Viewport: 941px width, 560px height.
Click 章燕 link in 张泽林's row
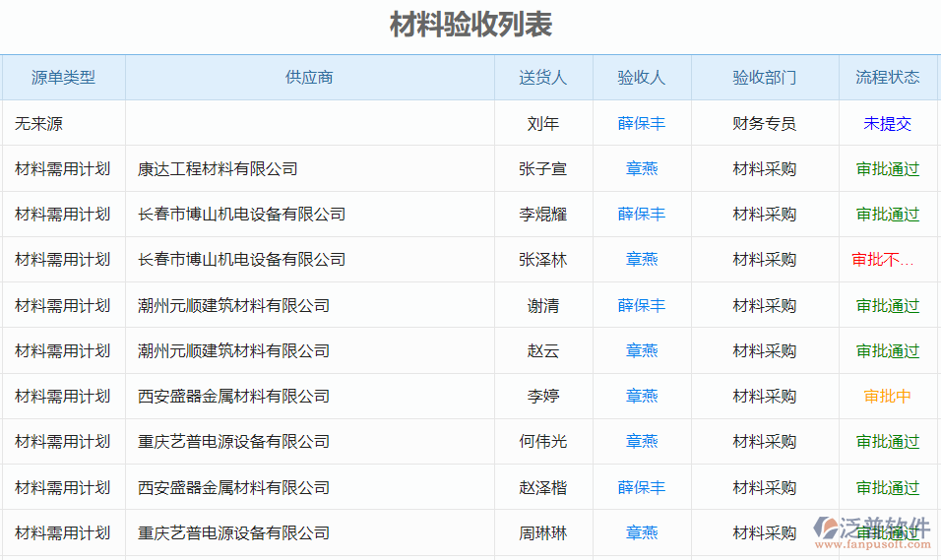[642, 260]
